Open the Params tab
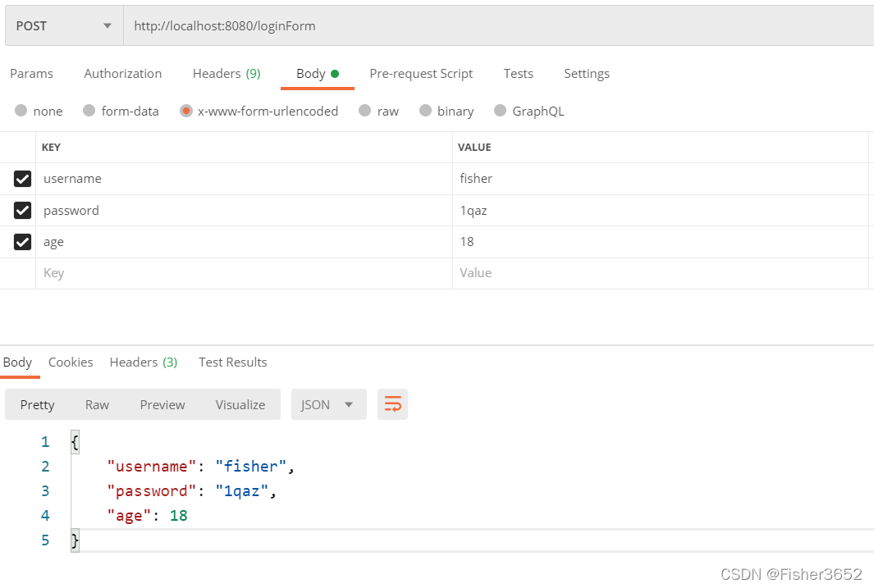 coord(32,74)
